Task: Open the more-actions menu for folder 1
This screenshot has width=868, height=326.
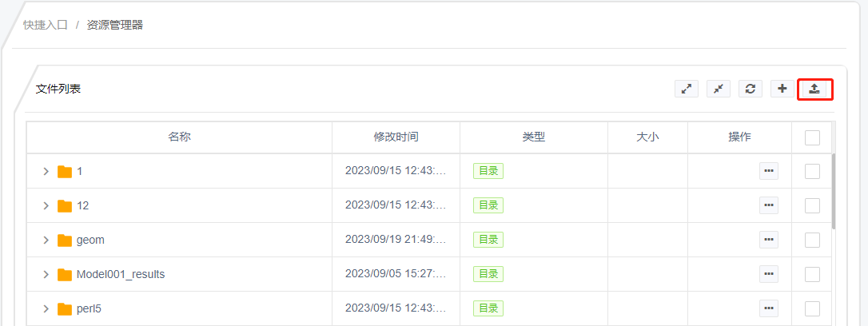Action: [x=768, y=172]
